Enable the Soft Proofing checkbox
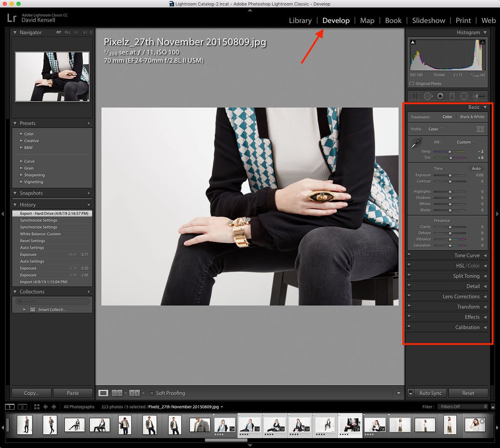 pyautogui.click(x=152, y=393)
